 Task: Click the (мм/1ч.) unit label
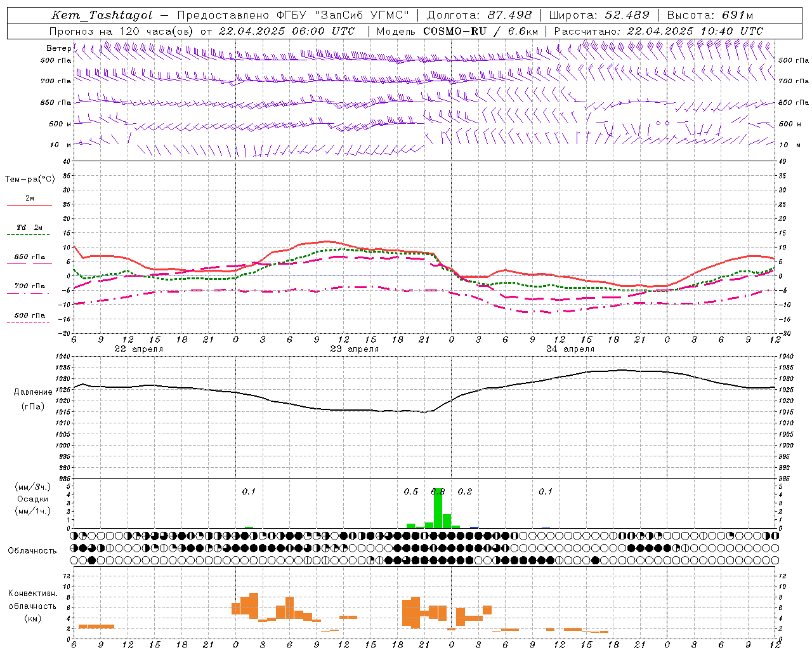(33, 511)
